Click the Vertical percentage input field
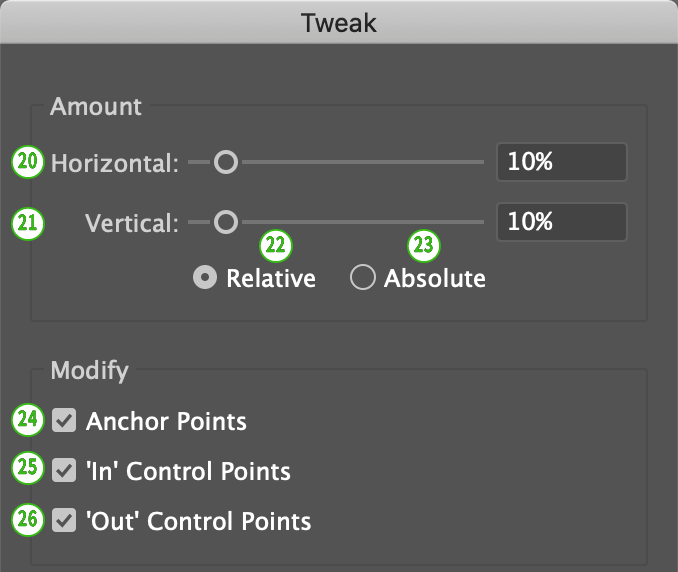The image size is (678, 572). [x=561, y=222]
